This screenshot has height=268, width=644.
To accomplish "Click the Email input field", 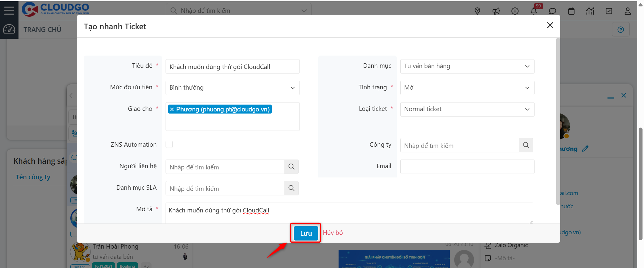I will [467, 167].
